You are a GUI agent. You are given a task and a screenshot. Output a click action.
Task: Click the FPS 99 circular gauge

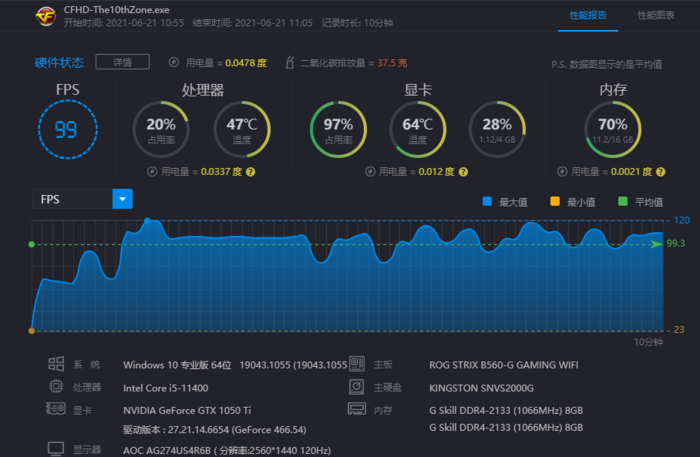click(x=67, y=130)
